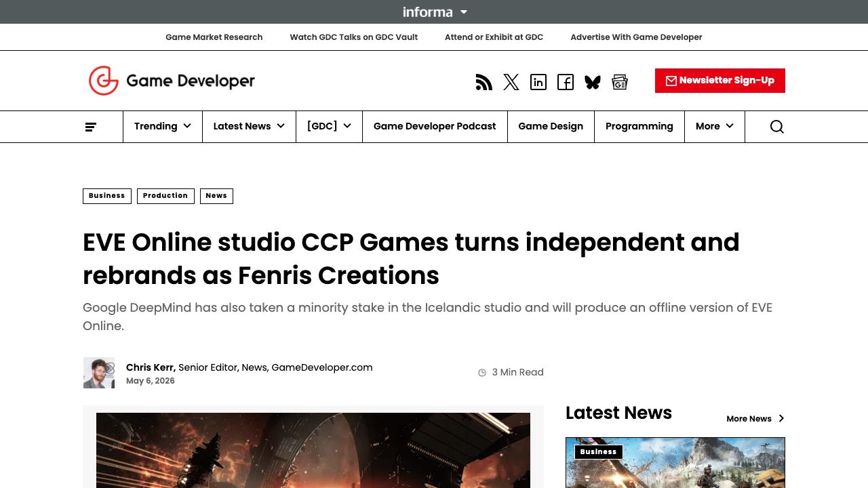Open the Game Market Research link

pos(214,37)
